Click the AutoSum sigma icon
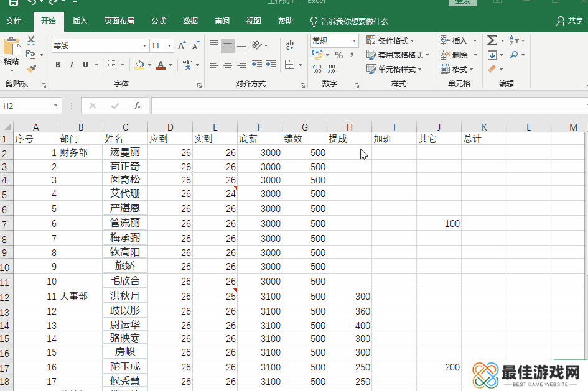Image resolution: width=588 pixels, height=391 pixels. (x=492, y=40)
